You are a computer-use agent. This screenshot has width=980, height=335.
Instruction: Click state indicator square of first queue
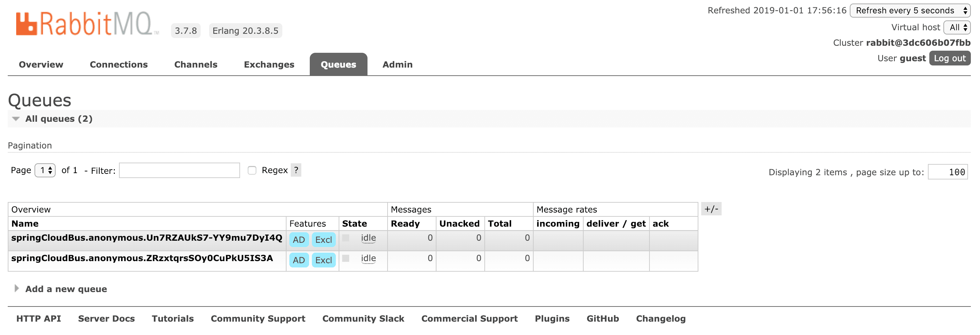pyautogui.click(x=345, y=238)
